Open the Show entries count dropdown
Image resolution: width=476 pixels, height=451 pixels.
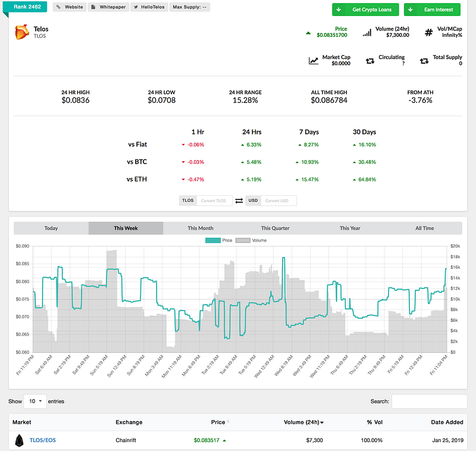35,401
